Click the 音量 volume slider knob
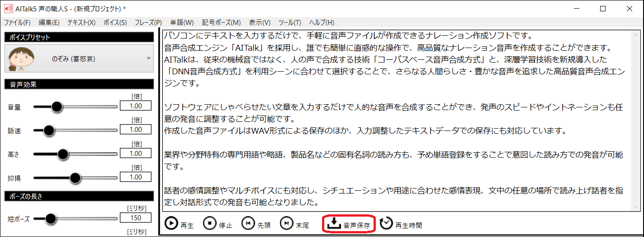The width and height of the screenshot is (644, 237). click(x=57, y=106)
